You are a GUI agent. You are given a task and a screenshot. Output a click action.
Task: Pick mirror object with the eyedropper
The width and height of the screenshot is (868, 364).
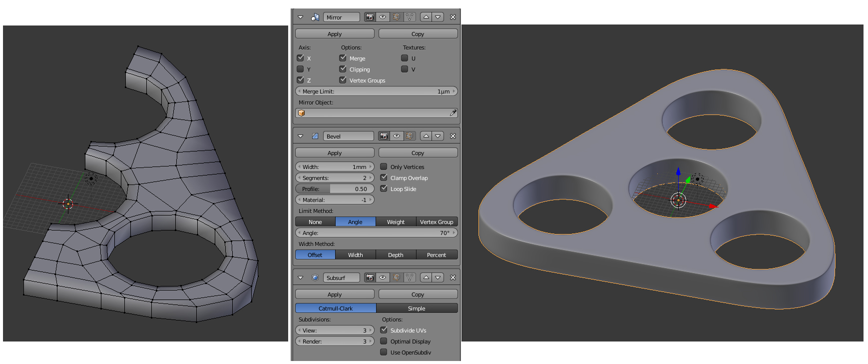pyautogui.click(x=453, y=113)
